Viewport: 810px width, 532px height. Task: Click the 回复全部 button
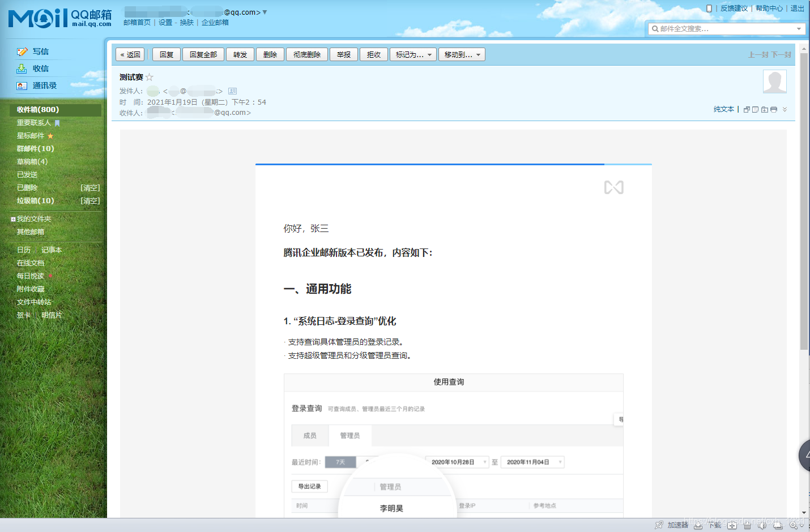click(203, 54)
